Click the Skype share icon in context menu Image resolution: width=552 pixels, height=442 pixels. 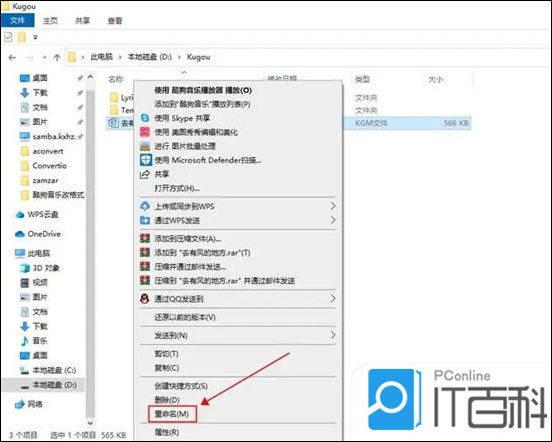coord(145,118)
